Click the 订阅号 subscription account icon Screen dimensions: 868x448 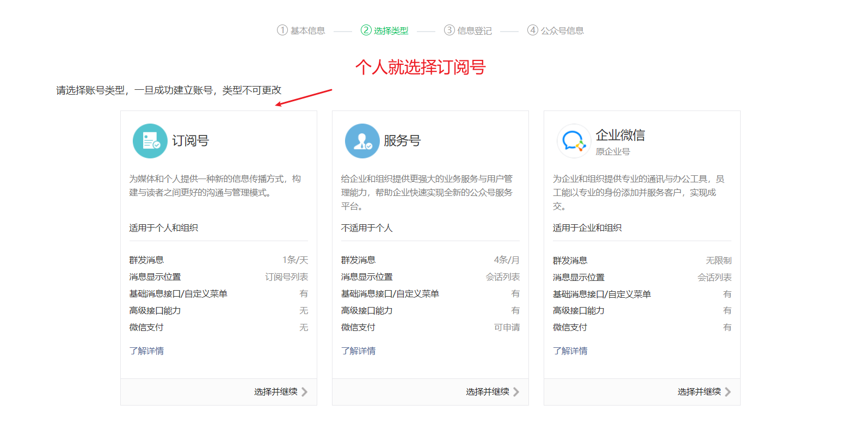[150, 141]
